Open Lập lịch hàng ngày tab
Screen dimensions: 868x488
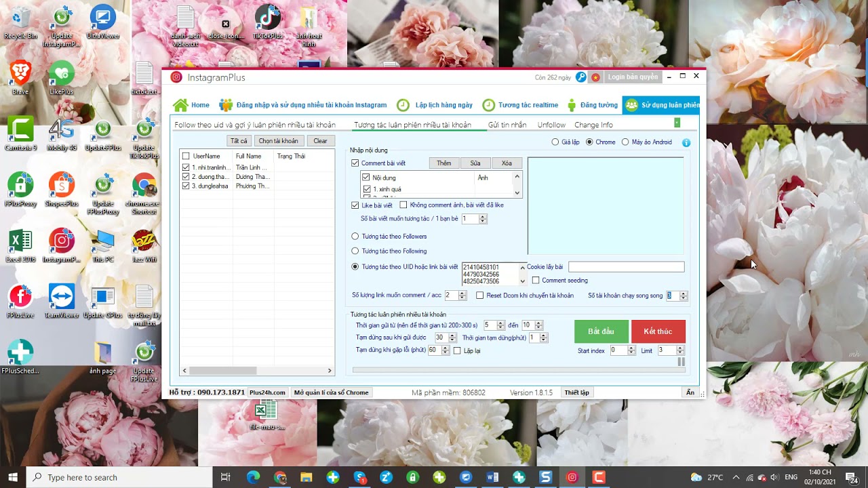pyautogui.click(x=435, y=105)
